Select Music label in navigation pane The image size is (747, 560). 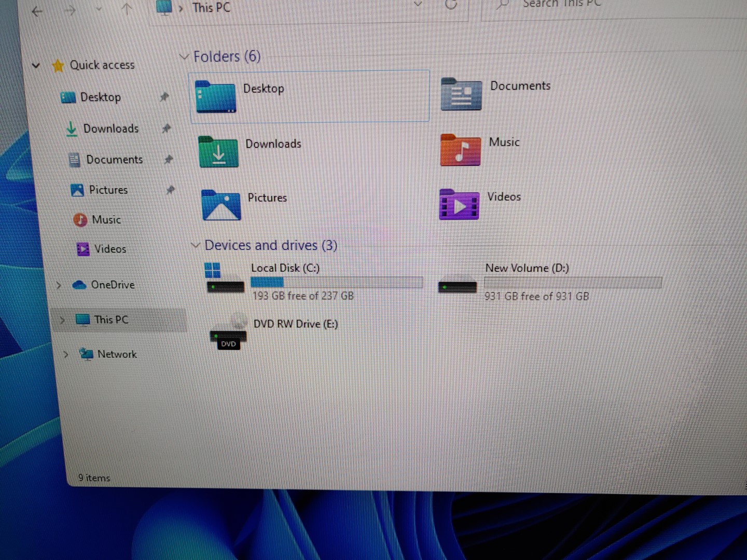tap(106, 220)
